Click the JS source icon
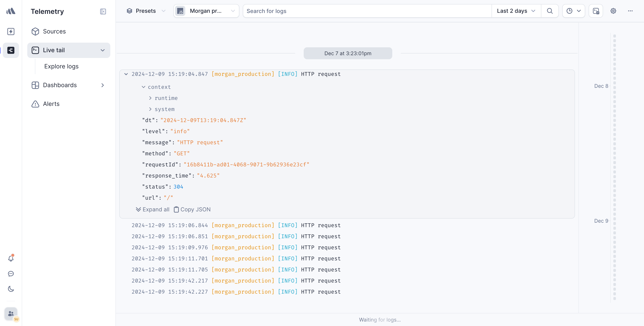Image resolution: width=644 pixels, height=326 pixels. click(x=180, y=11)
